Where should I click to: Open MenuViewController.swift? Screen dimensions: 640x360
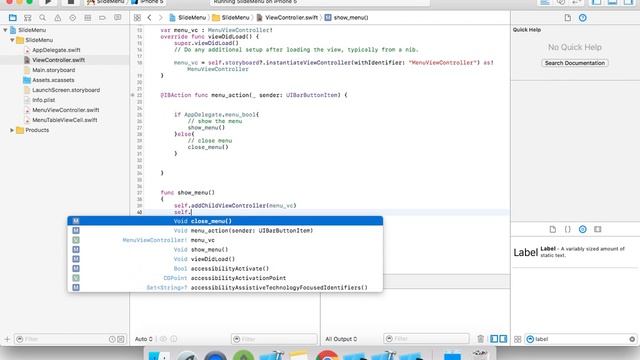click(x=65, y=110)
